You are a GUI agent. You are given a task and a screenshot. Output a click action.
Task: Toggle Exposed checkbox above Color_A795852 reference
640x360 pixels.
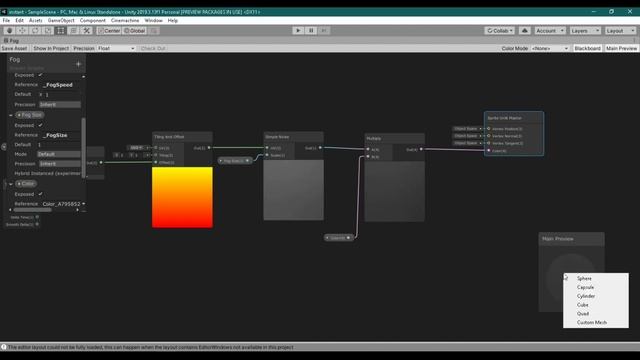click(x=40, y=194)
